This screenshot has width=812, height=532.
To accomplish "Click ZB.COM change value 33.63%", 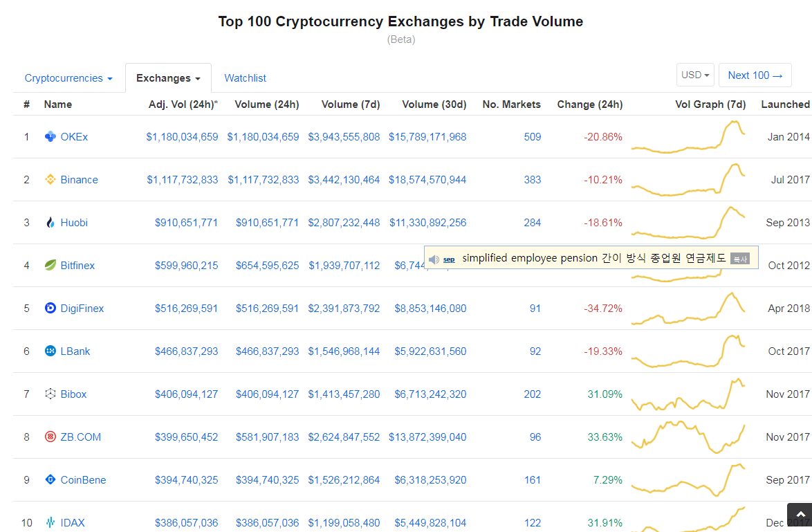I will click(x=605, y=437).
